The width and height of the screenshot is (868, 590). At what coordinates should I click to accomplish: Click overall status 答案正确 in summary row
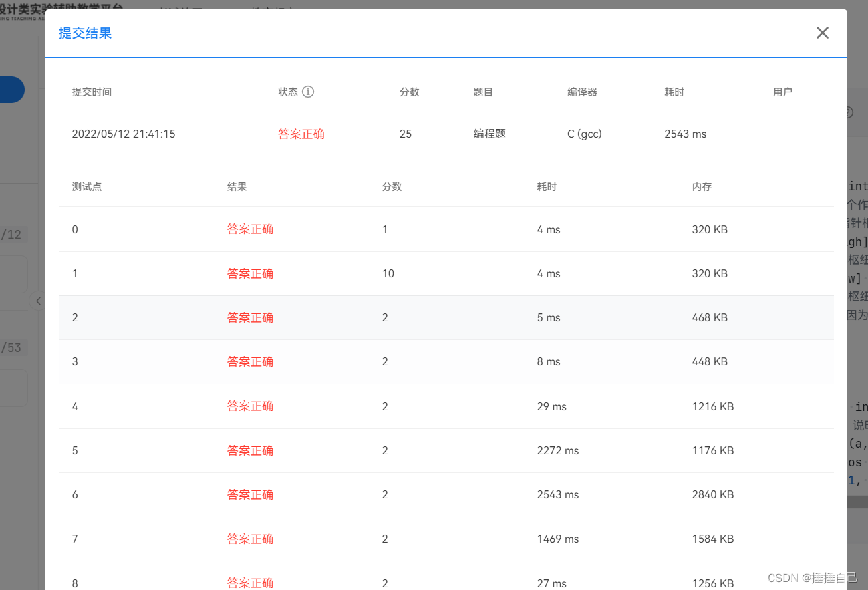[x=301, y=134]
